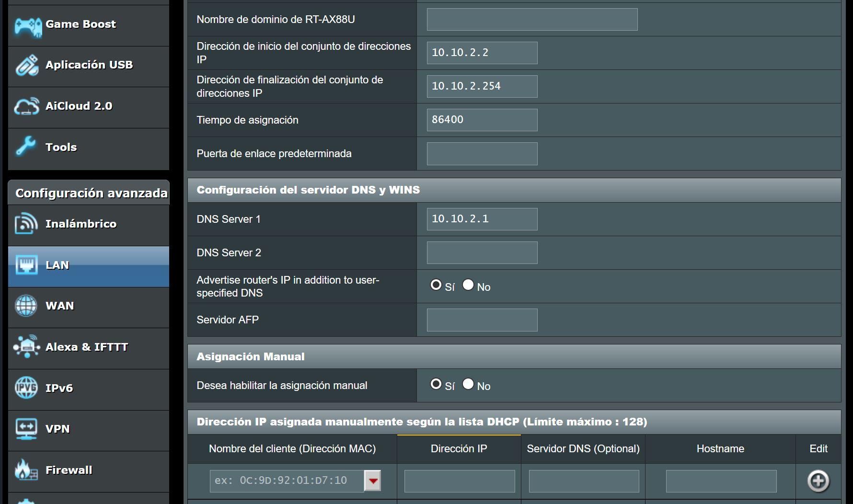The width and height of the screenshot is (853, 504).
Task: Click the Tools wrench icon
Action: 26,147
